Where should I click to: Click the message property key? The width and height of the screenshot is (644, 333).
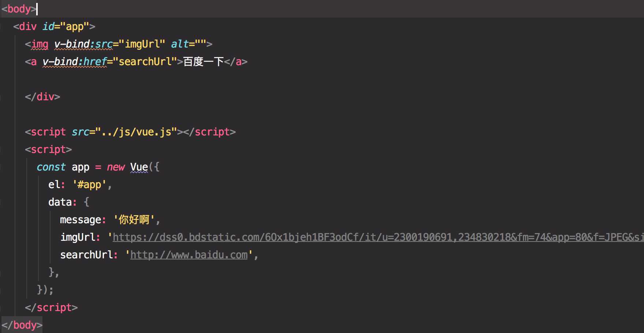click(x=80, y=220)
